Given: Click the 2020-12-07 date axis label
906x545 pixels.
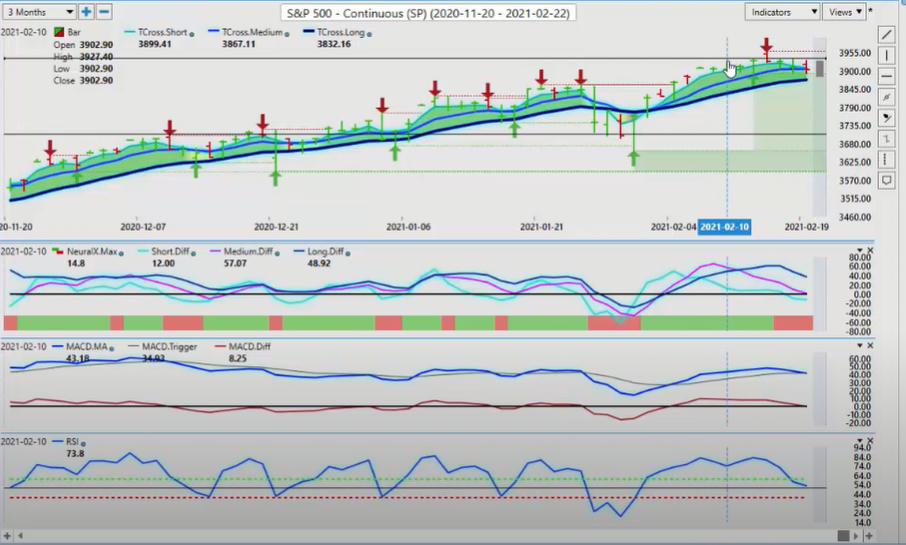Looking at the screenshot, I should pos(143,227).
